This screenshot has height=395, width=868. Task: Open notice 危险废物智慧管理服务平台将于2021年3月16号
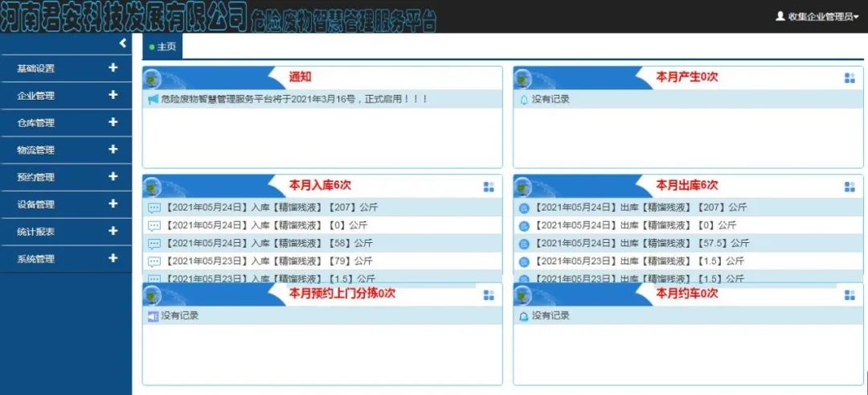[x=294, y=99]
